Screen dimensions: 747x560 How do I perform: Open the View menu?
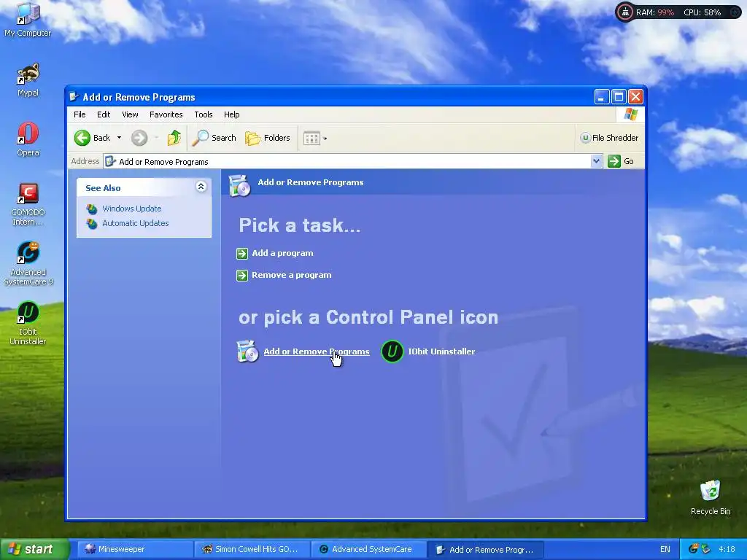click(x=130, y=114)
